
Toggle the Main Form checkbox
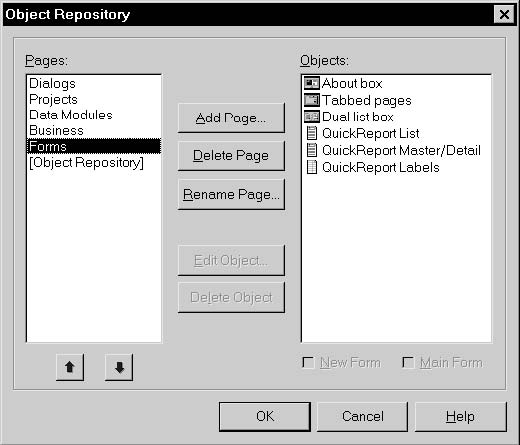[408, 362]
